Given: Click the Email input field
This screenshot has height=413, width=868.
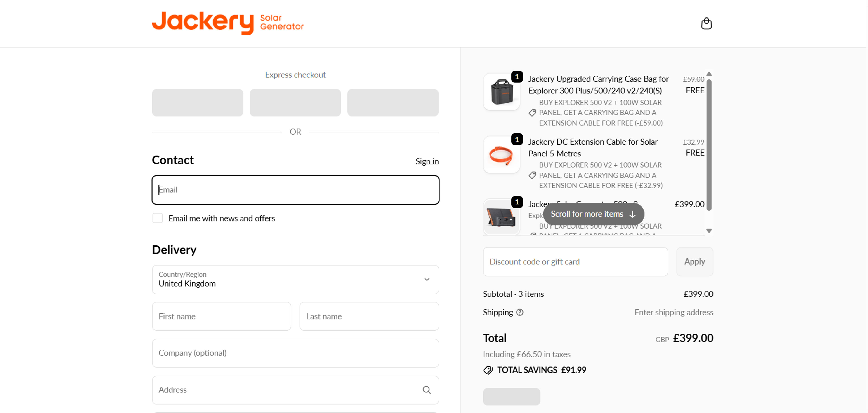Looking at the screenshot, I should [295, 190].
